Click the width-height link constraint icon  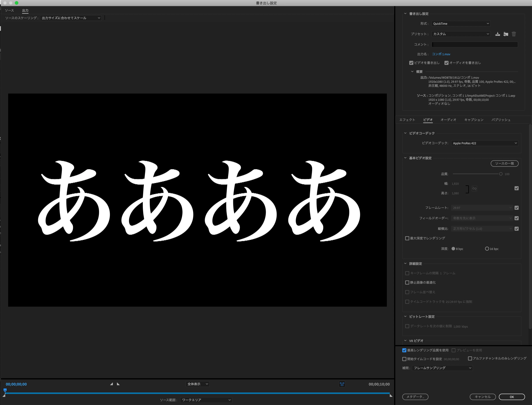pyautogui.click(x=474, y=189)
